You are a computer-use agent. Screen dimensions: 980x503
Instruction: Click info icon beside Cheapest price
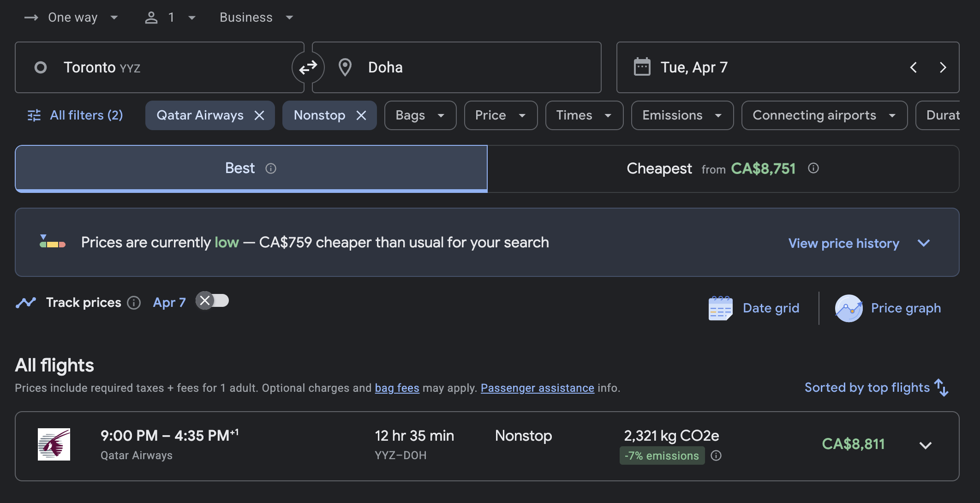pos(813,168)
